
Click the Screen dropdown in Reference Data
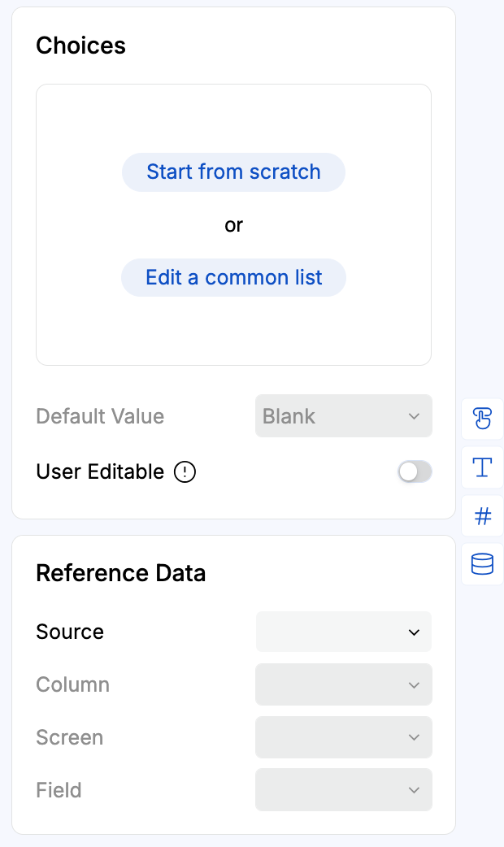point(343,737)
